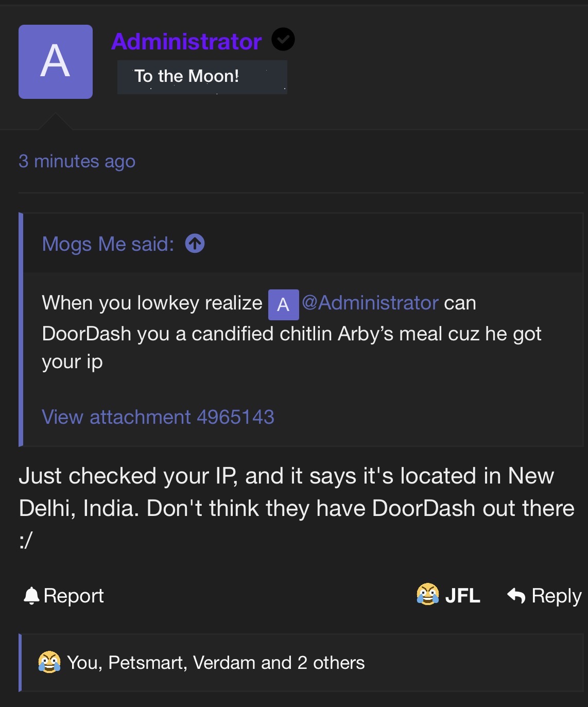Screen dimensions: 588x707
Task: Click the verified checkmark badge
Action: [x=283, y=40]
